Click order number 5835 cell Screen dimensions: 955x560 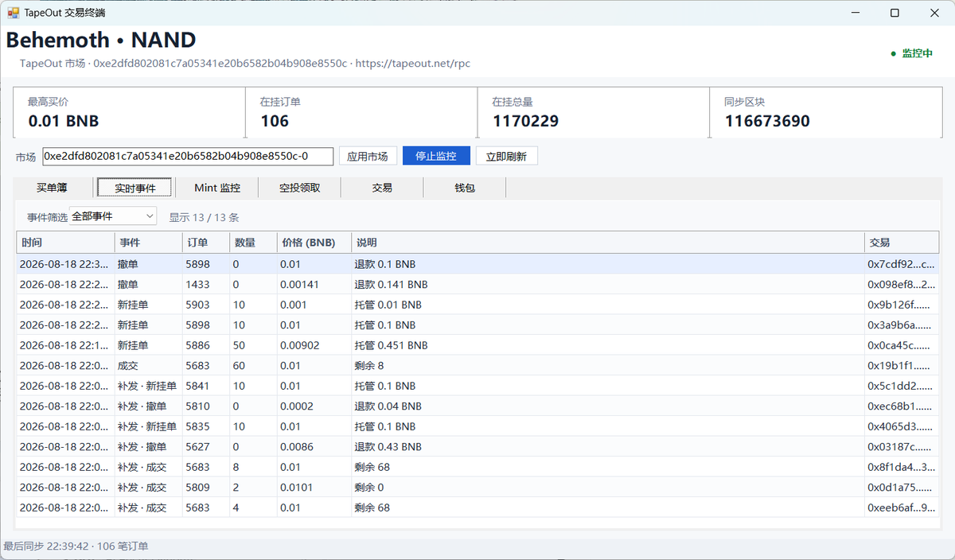coord(206,426)
